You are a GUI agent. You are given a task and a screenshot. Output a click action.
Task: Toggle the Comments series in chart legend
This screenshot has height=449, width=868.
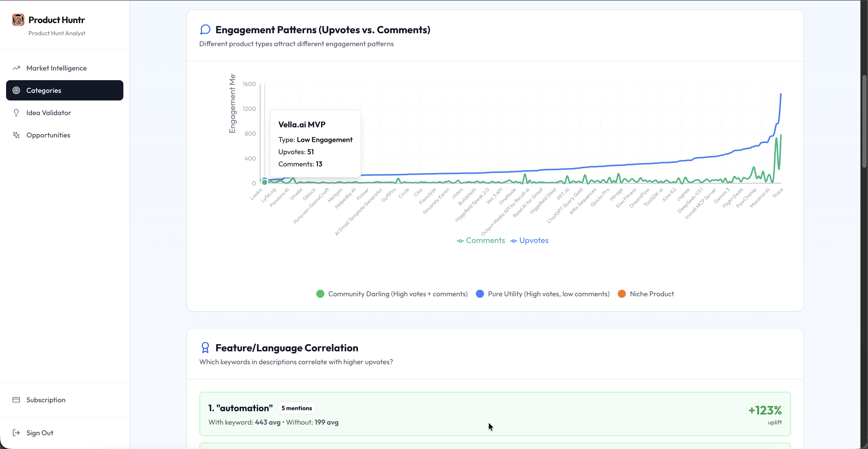[x=481, y=240]
